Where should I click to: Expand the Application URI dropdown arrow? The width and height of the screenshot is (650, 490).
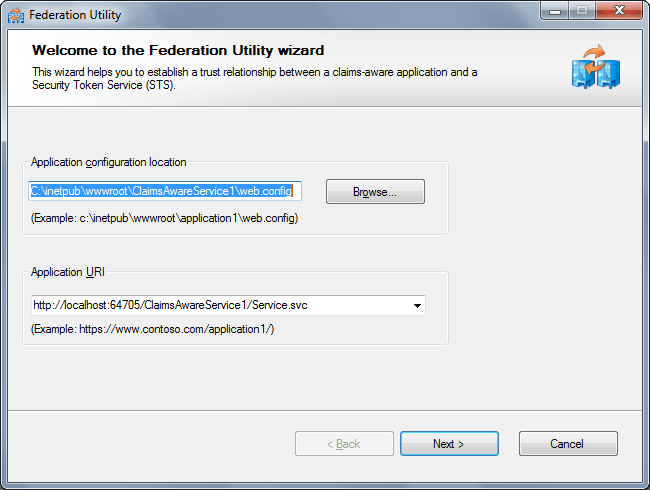[x=417, y=305]
